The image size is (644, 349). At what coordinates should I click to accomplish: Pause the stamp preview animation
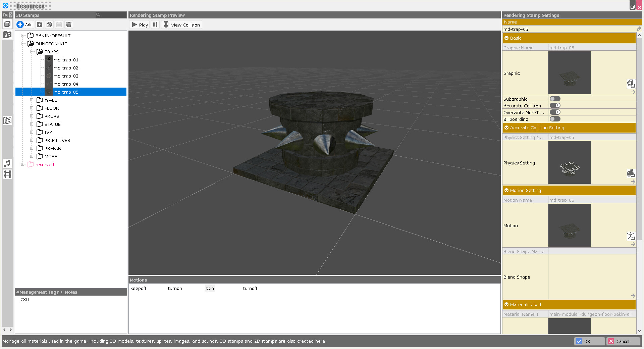[x=155, y=24]
